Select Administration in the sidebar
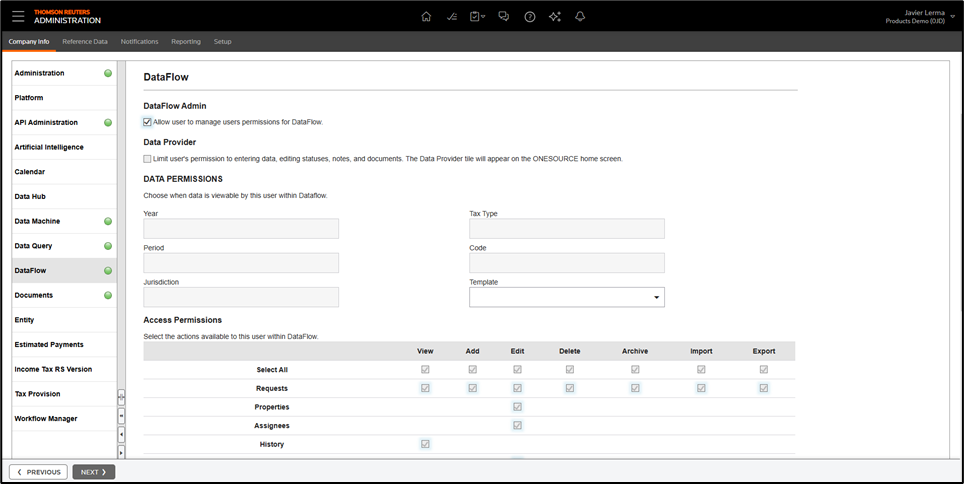964x484 pixels. coord(64,73)
